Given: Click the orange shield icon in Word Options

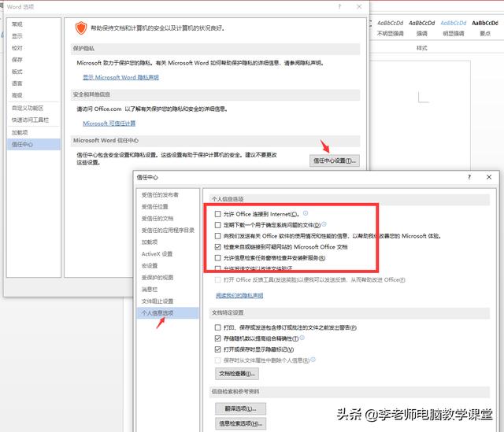Looking at the screenshot, I should coord(80,28).
